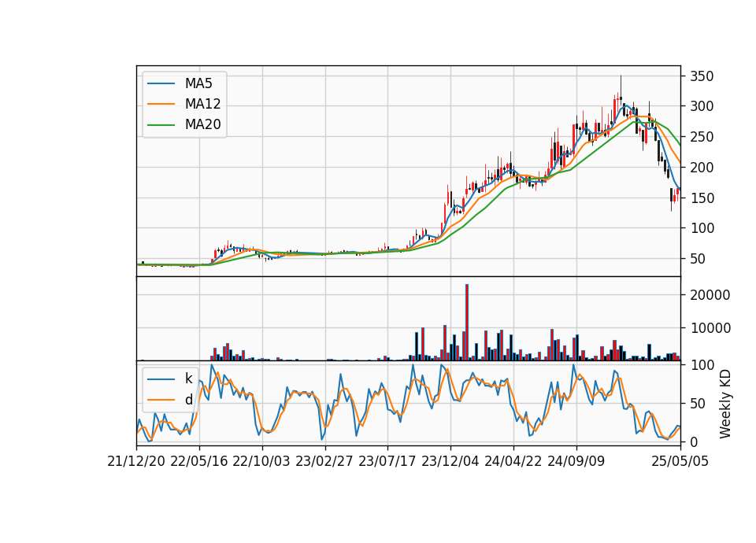
Task: Click the Weekly KD axis label
Action: [724, 404]
